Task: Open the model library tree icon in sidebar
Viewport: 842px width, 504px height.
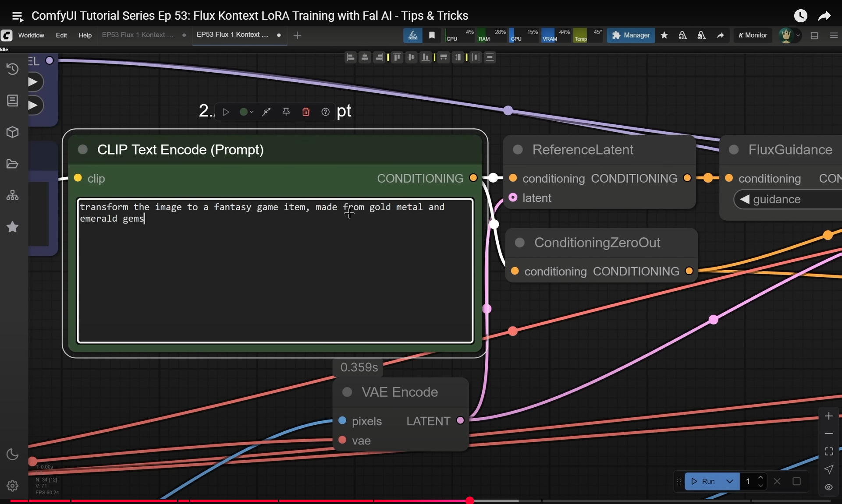Action: 12,195
